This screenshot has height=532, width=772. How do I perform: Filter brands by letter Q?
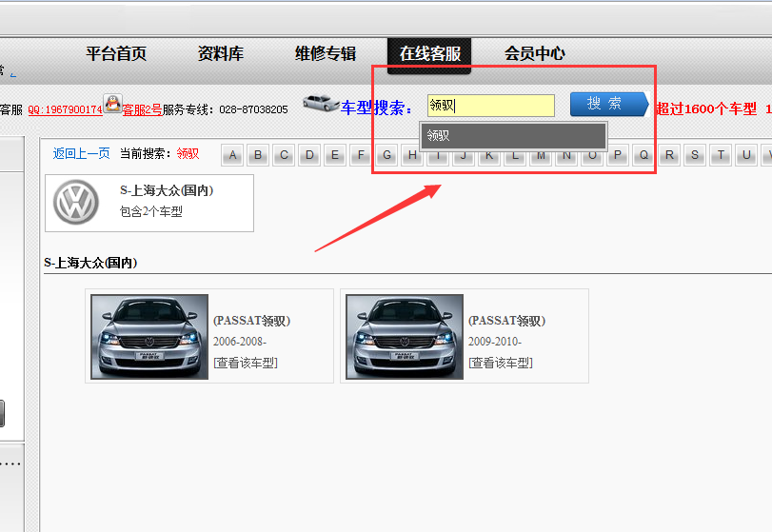pos(643,155)
